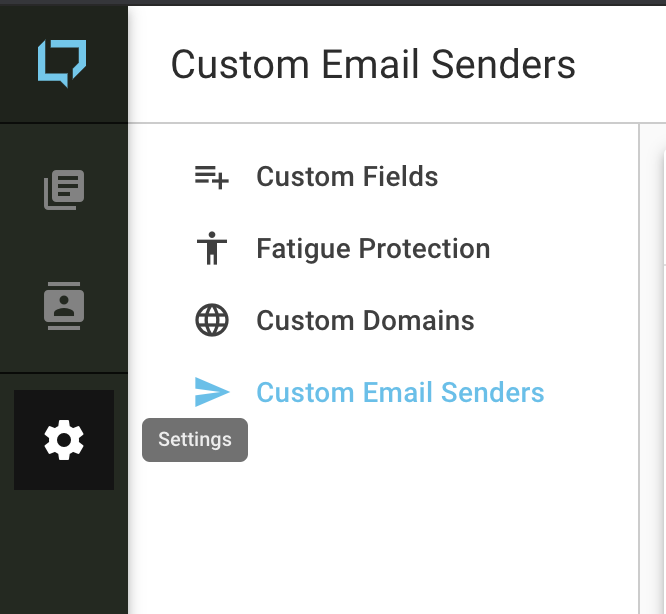Select the highlighted Custom Email Senders entry
This screenshot has width=666, height=614.
click(400, 393)
